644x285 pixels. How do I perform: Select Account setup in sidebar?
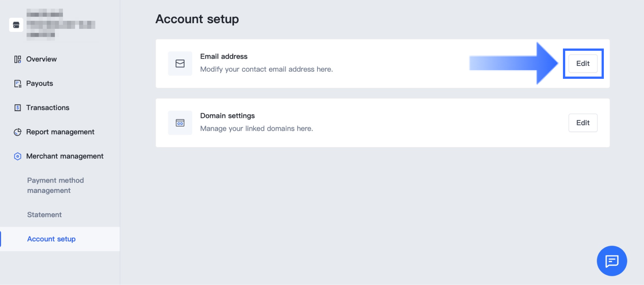[x=52, y=239]
